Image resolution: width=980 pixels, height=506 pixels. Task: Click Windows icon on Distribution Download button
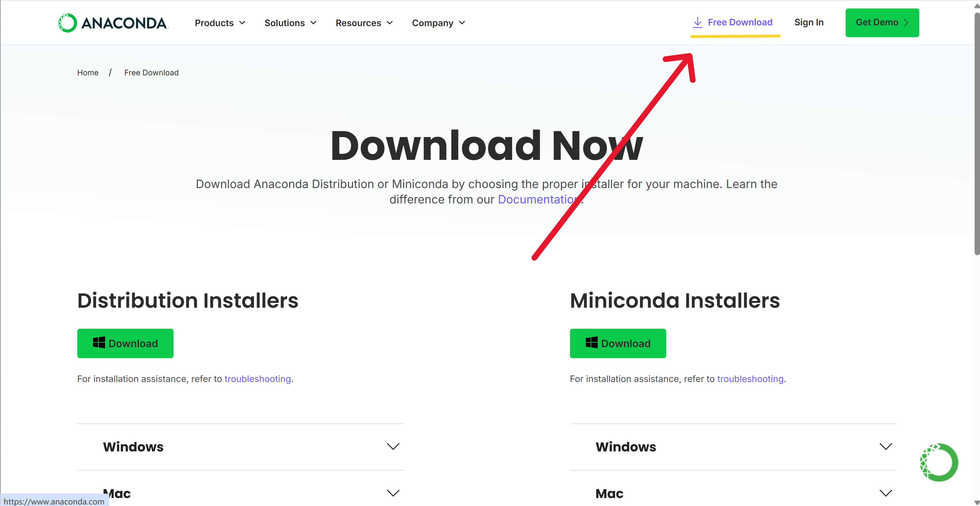(x=99, y=343)
